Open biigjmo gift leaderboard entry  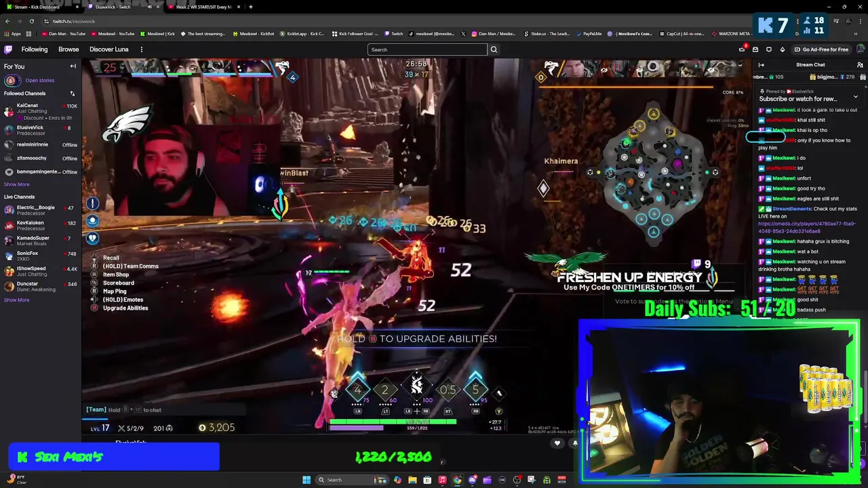pyautogui.click(x=832, y=77)
